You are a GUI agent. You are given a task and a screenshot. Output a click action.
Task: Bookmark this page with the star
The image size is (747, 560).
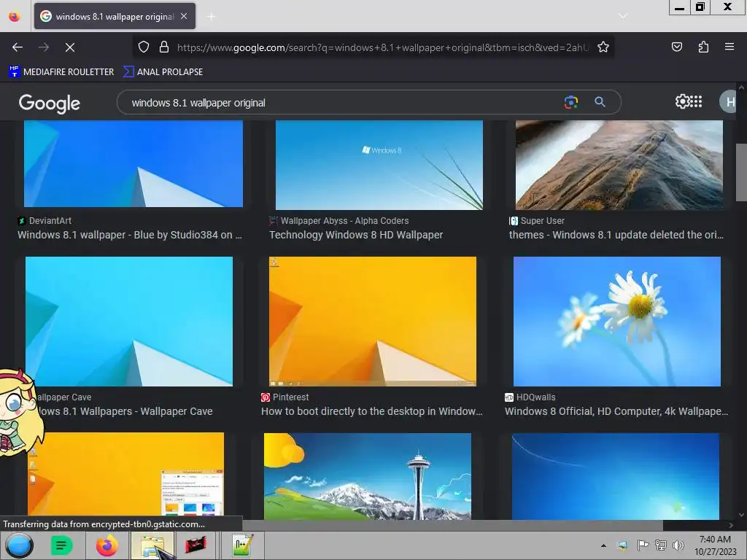(x=603, y=47)
